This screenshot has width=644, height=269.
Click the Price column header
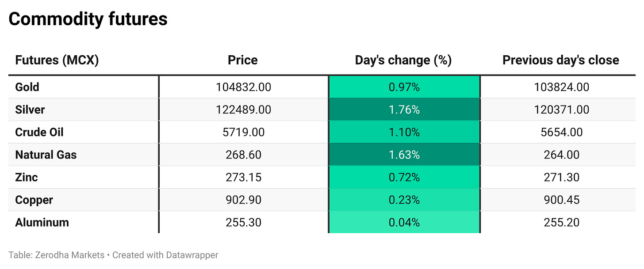pos(242,60)
